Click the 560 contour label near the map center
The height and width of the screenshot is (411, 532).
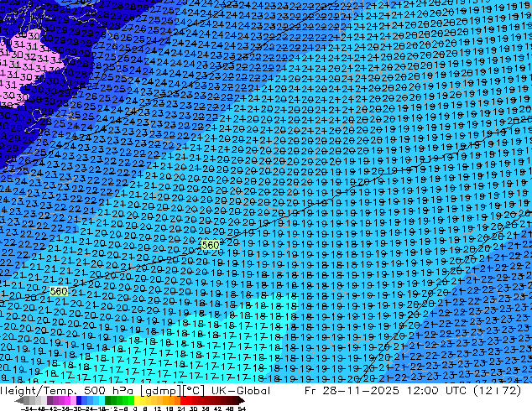coord(211,245)
